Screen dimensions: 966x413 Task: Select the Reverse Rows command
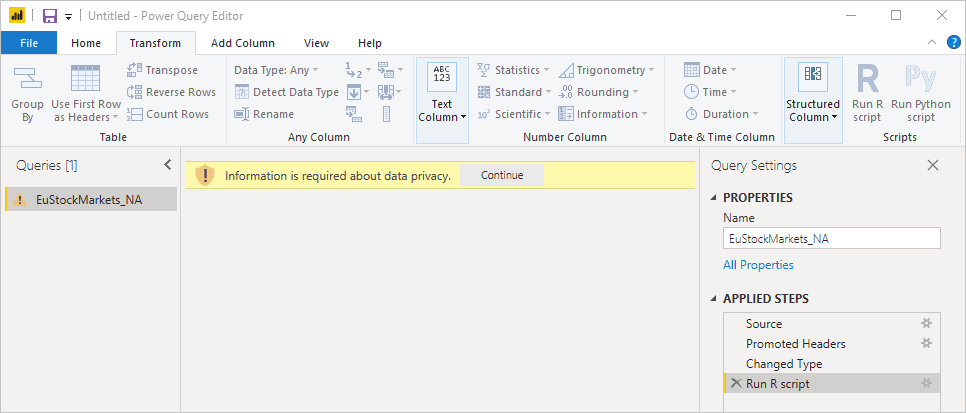click(171, 92)
